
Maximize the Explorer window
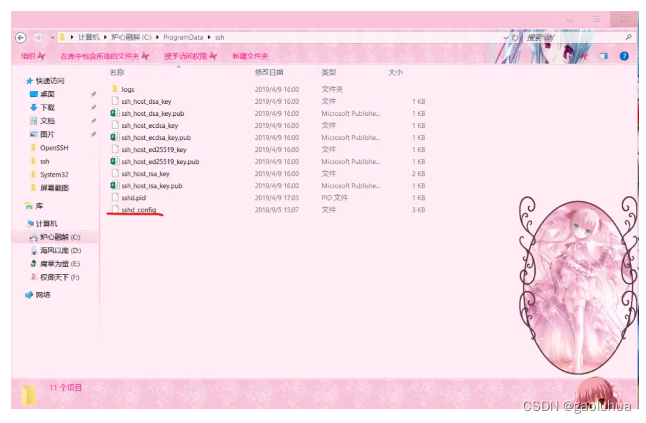596,19
